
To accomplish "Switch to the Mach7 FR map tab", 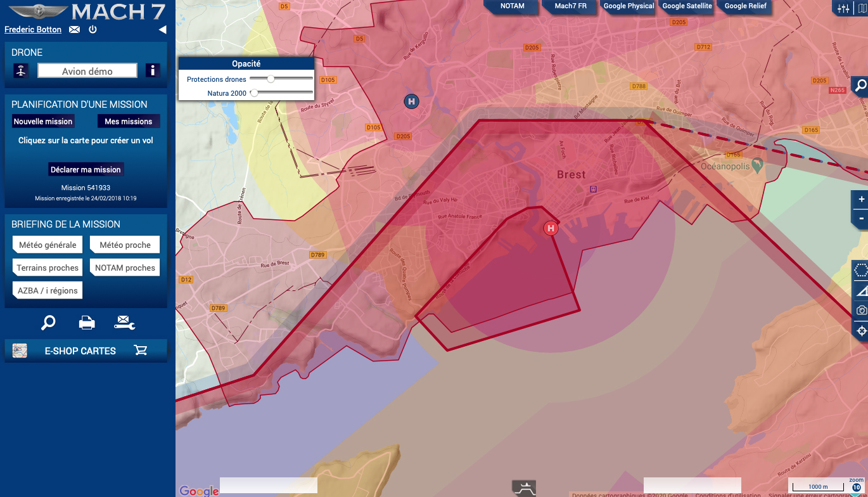I will (x=570, y=6).
